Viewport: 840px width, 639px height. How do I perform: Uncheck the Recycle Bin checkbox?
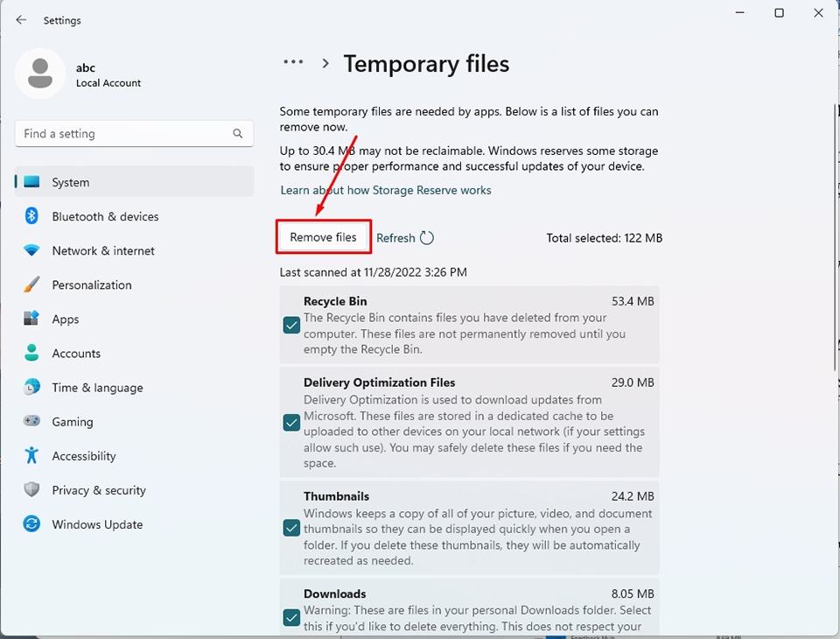pyautogui.click(x=291, y=326)
